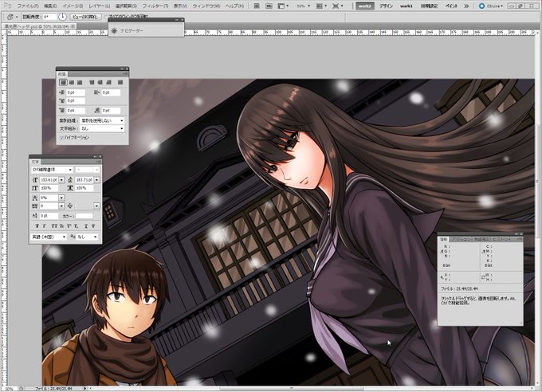542x392 pixels.
Task: Open the zoom level dropdown in application bar
Action: 303,6
